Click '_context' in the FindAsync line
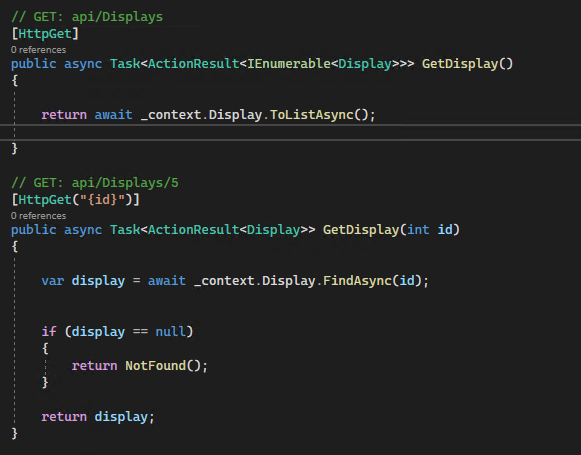Image resolution: width=581 pixels, height=455 pixels. coord(224,281)
